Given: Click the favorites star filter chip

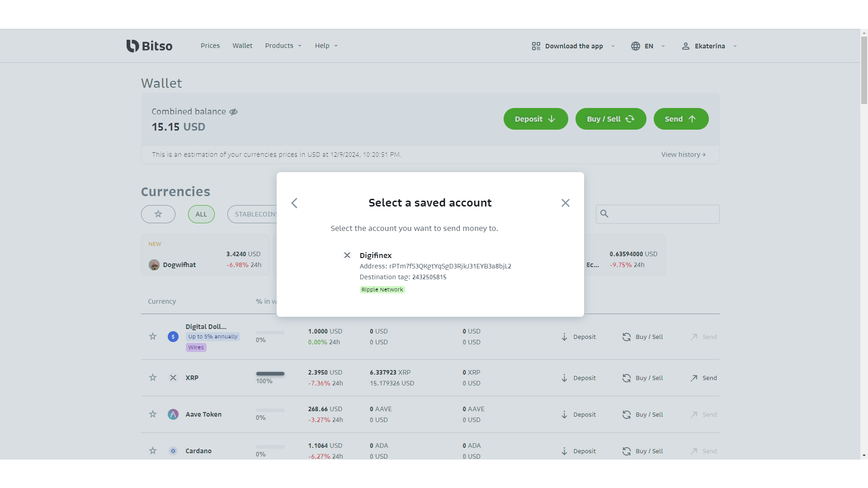Looking at the screenshot, I should click(158, 214).
